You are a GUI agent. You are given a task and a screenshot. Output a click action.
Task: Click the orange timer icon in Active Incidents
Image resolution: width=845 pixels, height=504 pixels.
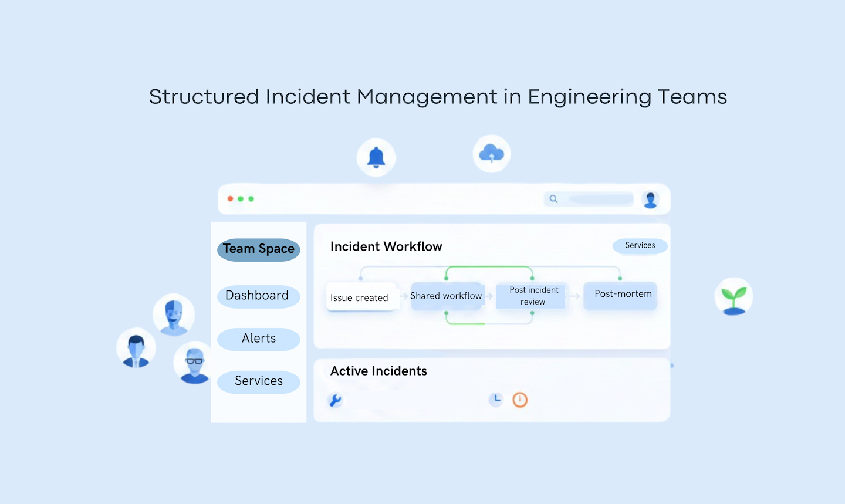(x=520, y=400)
